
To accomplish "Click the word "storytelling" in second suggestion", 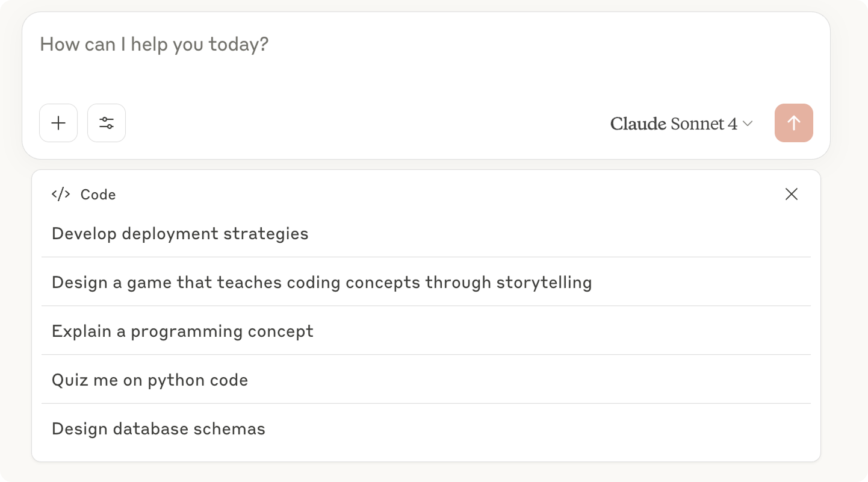I will (544, 283).
